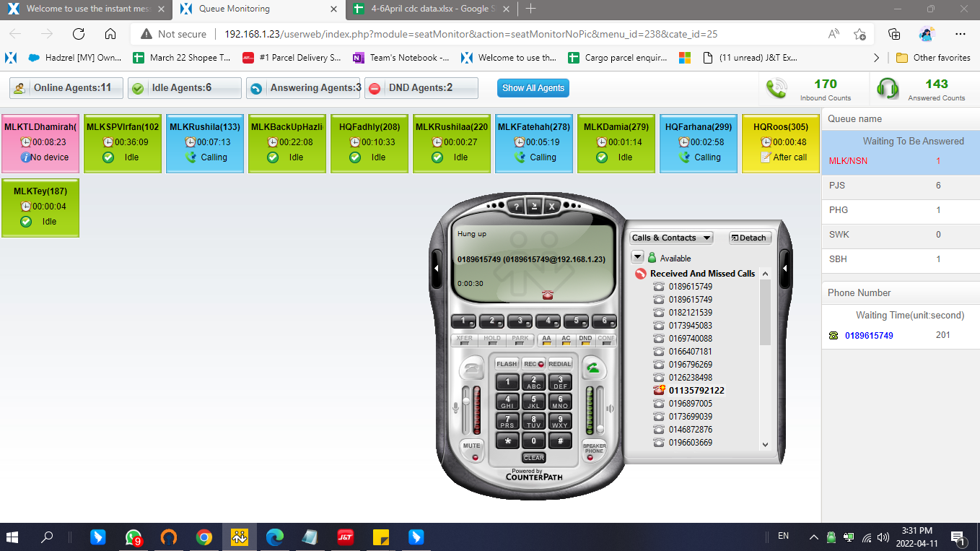Click the green dial call button
The image size is (980, 551).
coord(592,368)
